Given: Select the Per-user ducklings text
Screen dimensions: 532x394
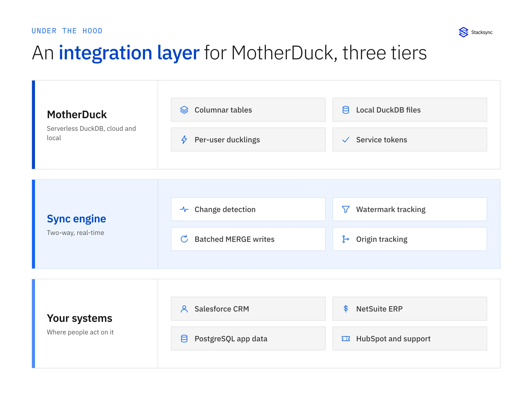Looking at the screenshot, I should click(x=227, y=140).
